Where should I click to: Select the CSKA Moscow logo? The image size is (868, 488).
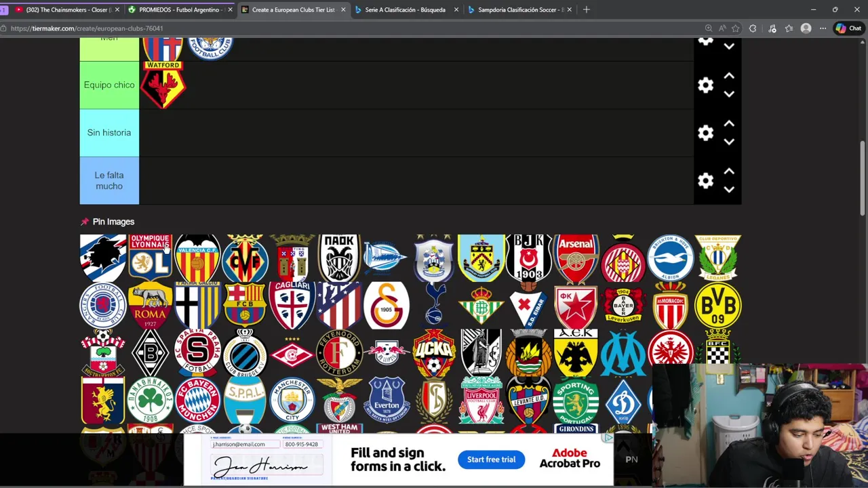tap(434, 353)
